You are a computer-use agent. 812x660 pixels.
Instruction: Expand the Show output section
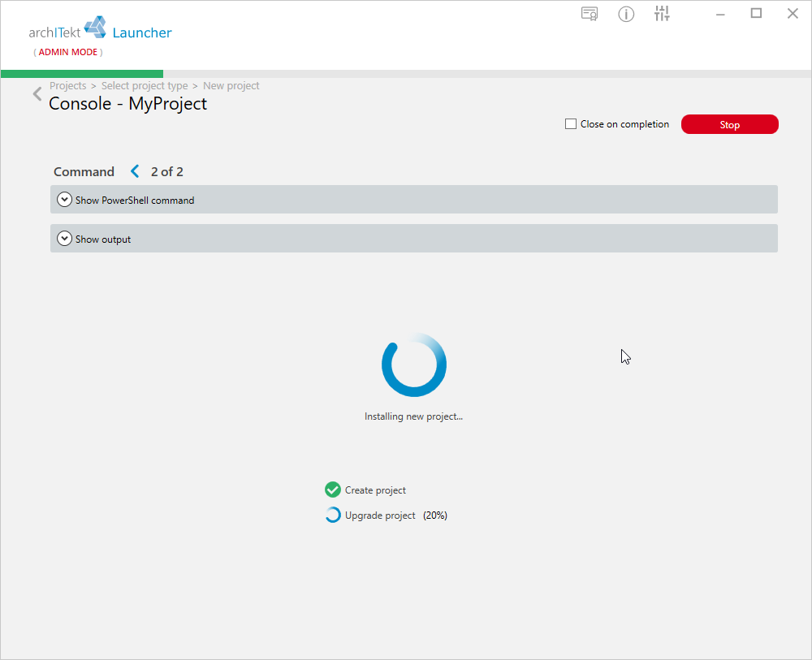tap(414, 238)
